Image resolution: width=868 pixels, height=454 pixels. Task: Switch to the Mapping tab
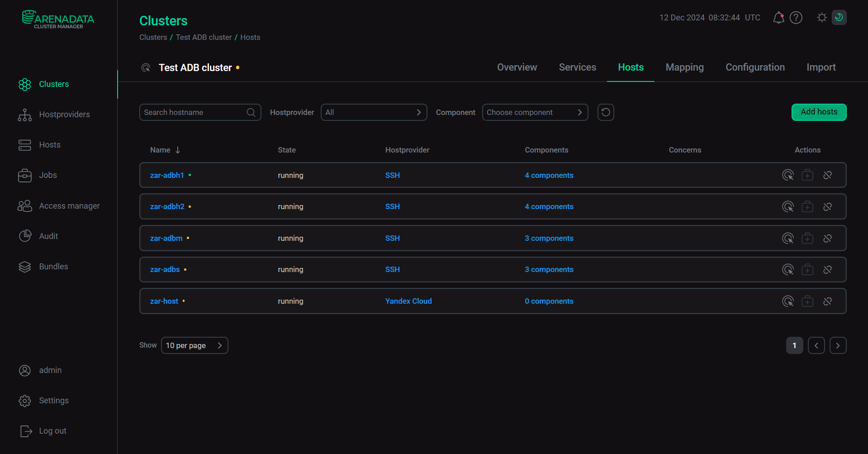coord(684,67)
